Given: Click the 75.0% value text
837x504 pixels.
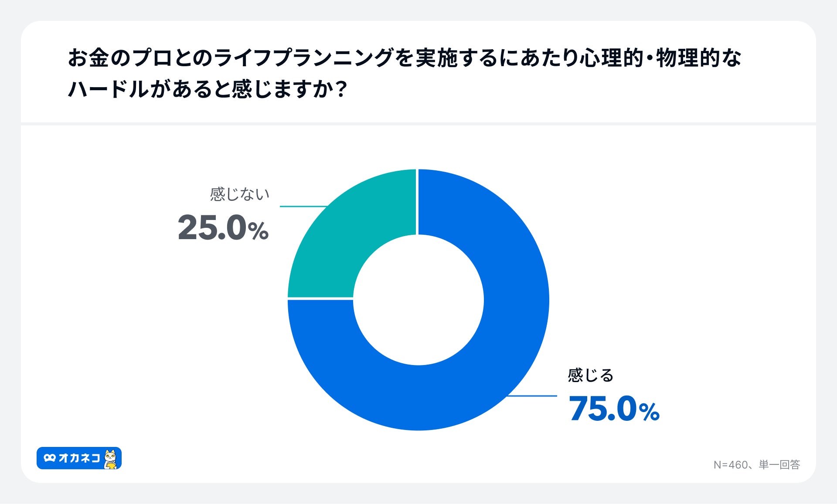Looking at the screenshot, I should tap(614, 409).
